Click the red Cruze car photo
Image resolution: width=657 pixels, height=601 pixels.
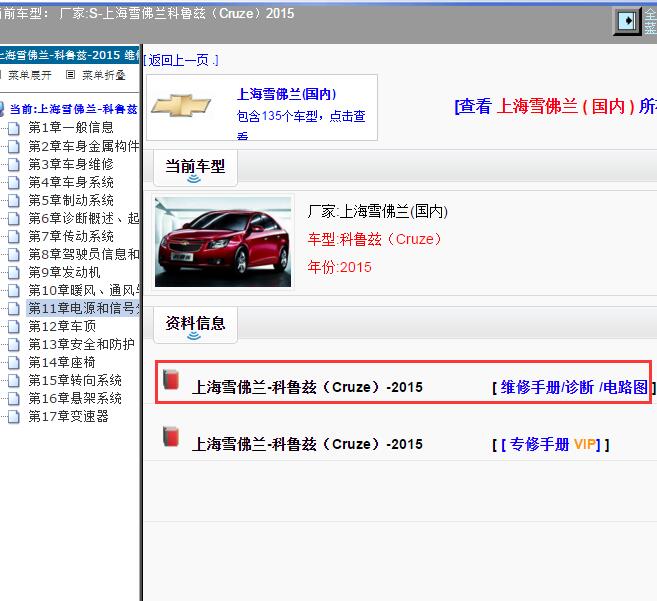tap(223, 242)
